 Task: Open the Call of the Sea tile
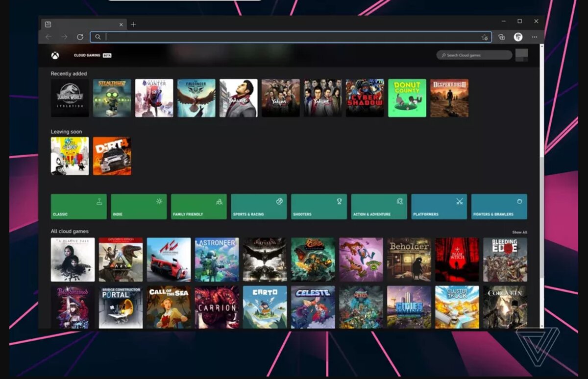pyautogui.click(x=169, y=307)
